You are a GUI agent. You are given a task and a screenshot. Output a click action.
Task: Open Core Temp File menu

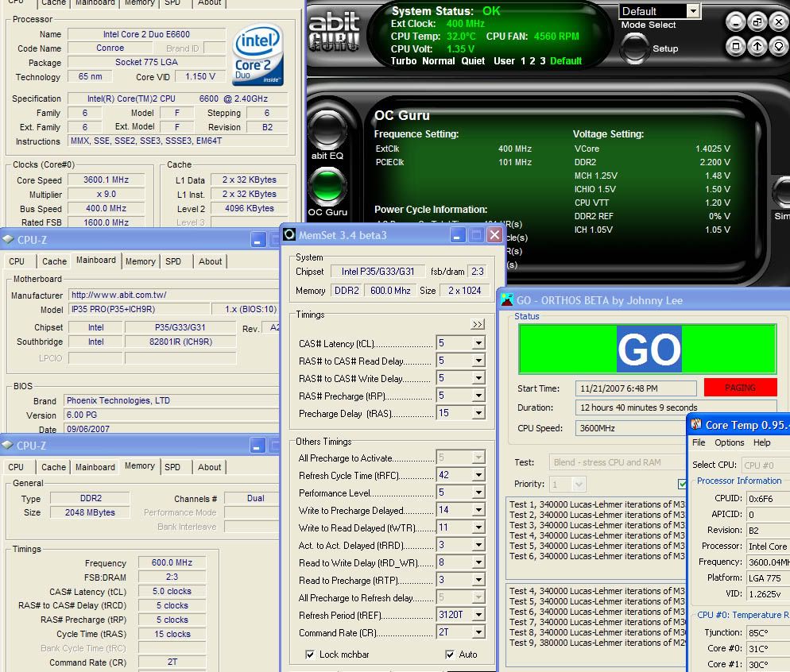pos(699,442)
